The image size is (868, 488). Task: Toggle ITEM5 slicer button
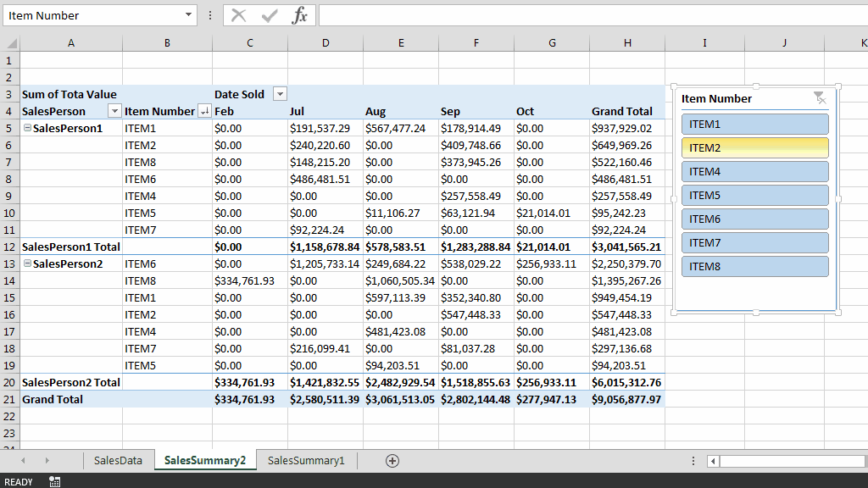[x=755, y=196]
